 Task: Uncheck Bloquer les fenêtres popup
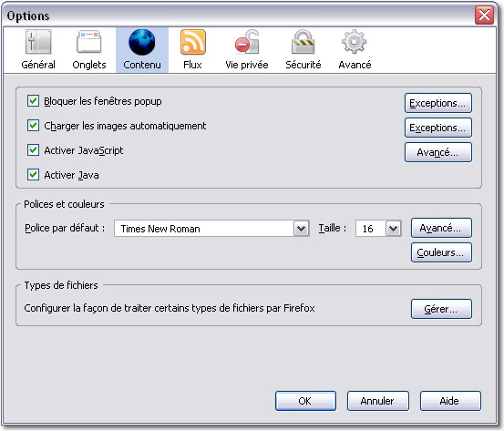coord(33,101)
